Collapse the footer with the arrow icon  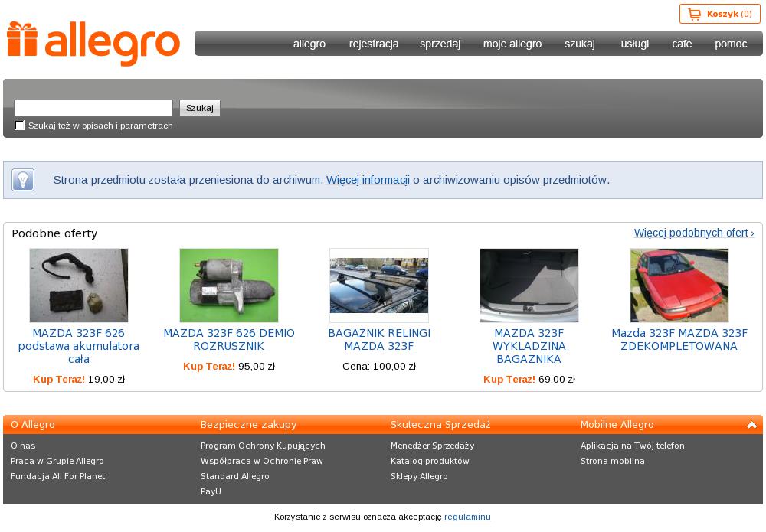coord(752,425)
